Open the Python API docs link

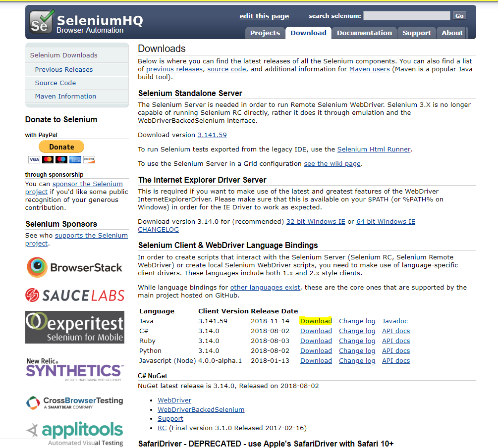(396, 350)
